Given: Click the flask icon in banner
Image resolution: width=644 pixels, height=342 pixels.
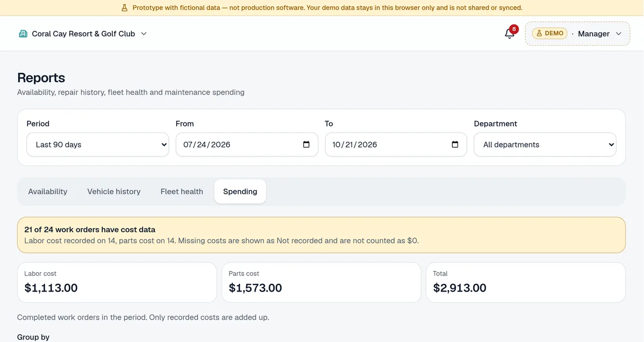Looking at the screenshot, I should 124,8.
